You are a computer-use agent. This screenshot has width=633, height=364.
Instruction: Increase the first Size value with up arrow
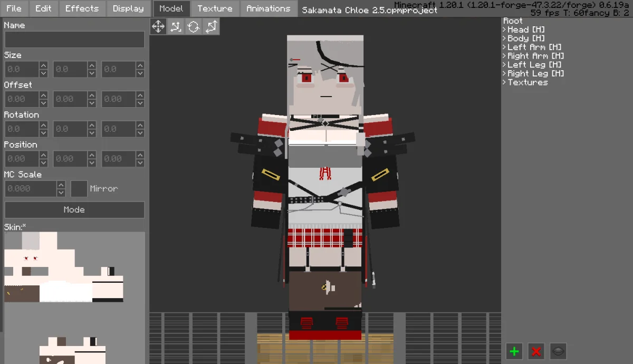click(44, 65)
